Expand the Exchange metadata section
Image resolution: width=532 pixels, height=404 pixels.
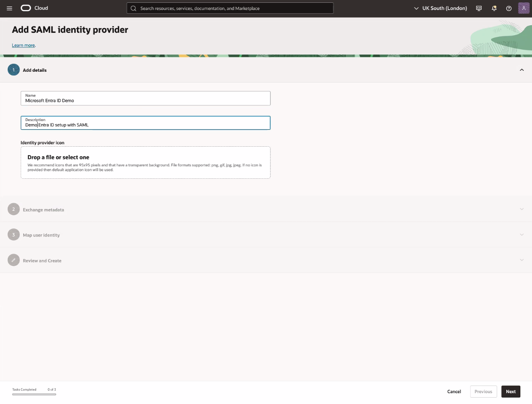522,209
